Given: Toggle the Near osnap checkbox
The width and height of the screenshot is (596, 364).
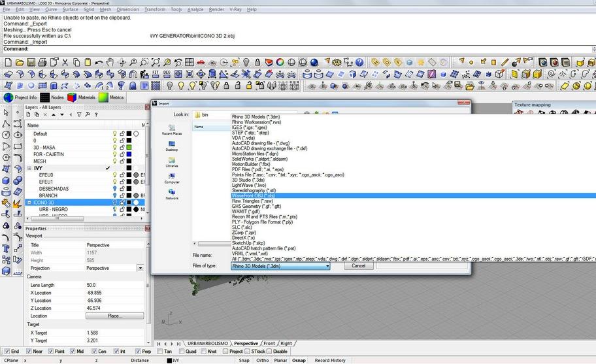Looking at the screenshot, I should (x=29, y=352).
